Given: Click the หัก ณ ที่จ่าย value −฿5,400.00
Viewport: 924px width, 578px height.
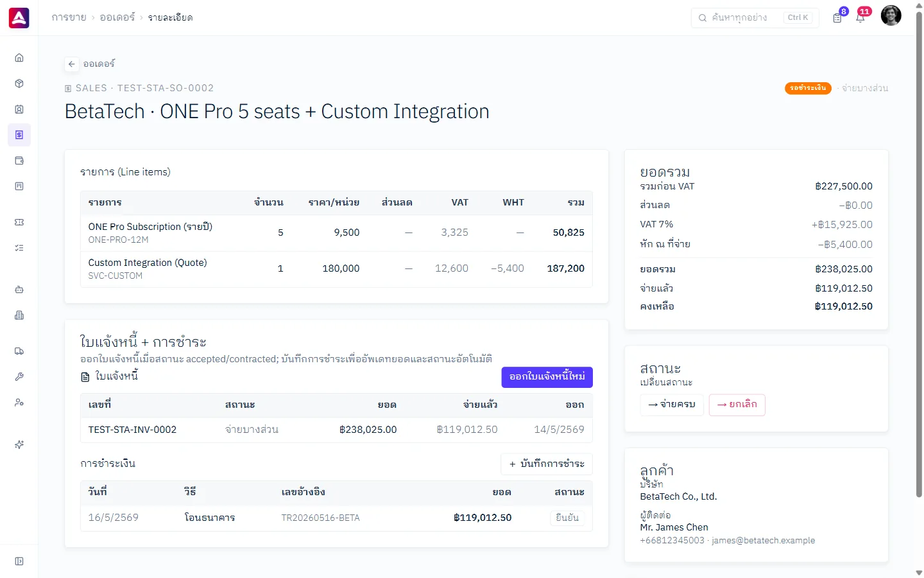Looking at the screenshot, I should [x=845, y=245].
